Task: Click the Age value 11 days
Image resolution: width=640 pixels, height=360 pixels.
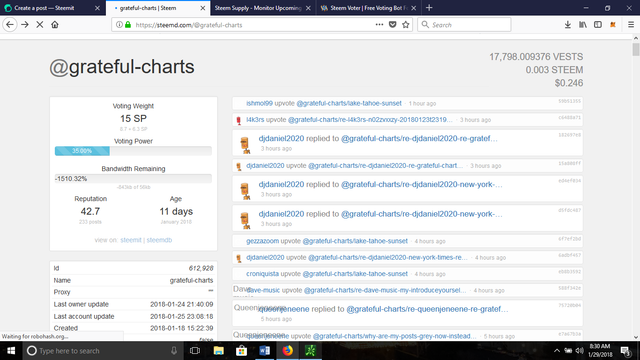Action: [176, 211]
